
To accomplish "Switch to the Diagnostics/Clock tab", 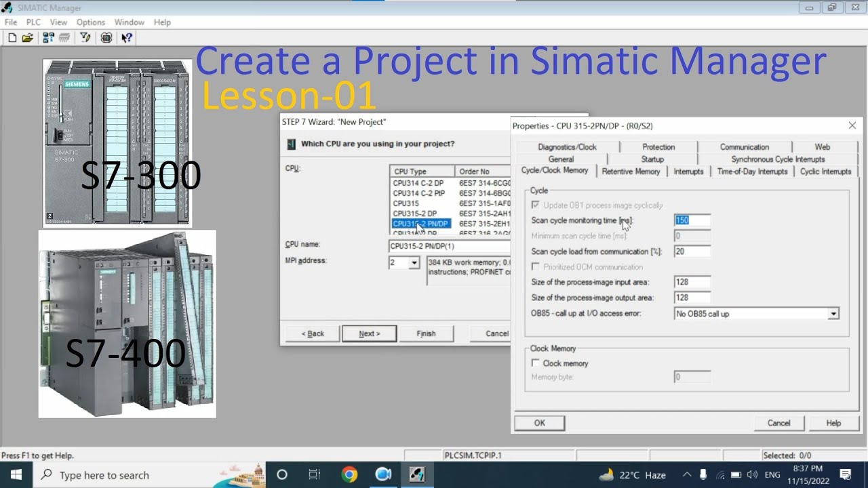I will [567, 147].
